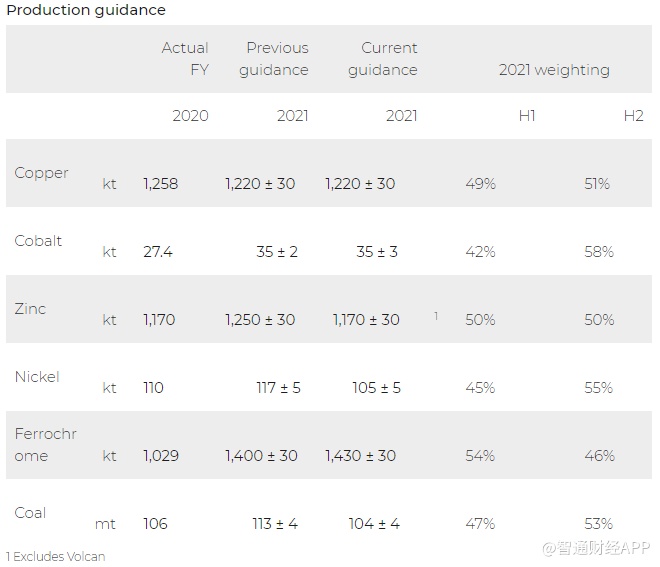Click the Cobalt row label
Viewport: 660px width, 567px height.
(x=39, y=241)
